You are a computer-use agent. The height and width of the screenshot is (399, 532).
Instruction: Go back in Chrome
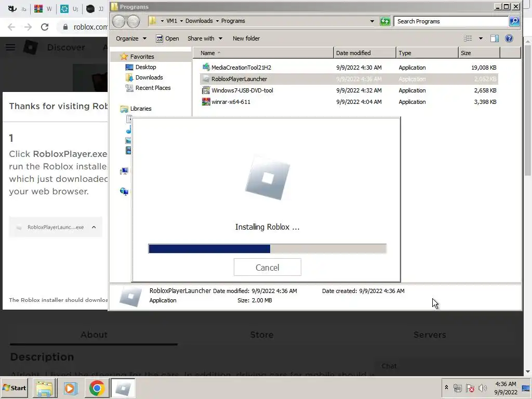11,27
